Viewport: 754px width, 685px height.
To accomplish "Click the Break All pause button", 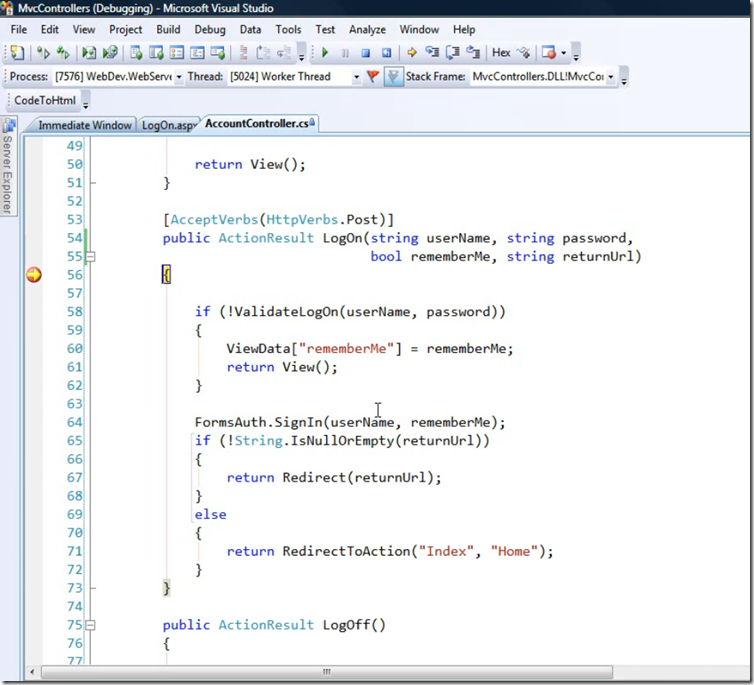I will coord(345,53).
